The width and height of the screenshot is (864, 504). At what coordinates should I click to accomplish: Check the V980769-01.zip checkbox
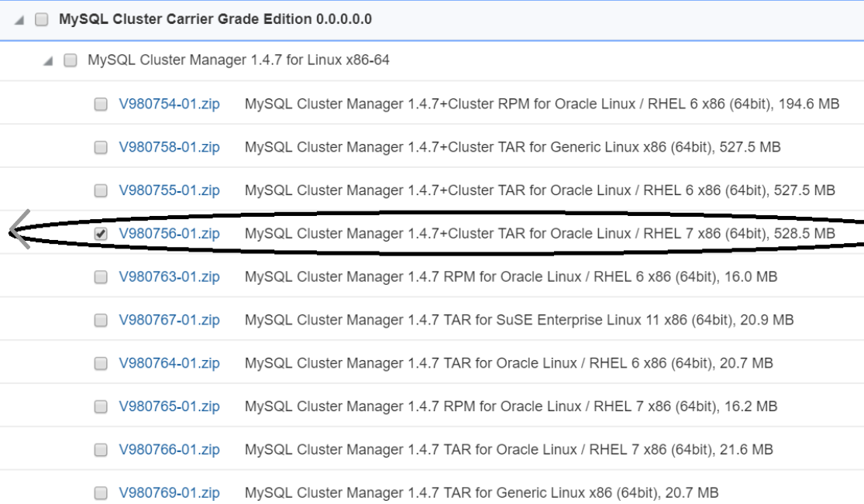101,492
